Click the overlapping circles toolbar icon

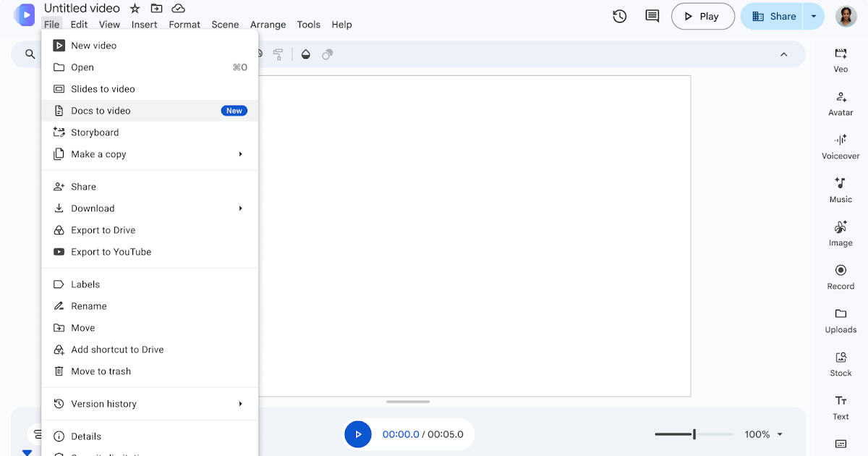pyautogui.click(x=328, y=54)
